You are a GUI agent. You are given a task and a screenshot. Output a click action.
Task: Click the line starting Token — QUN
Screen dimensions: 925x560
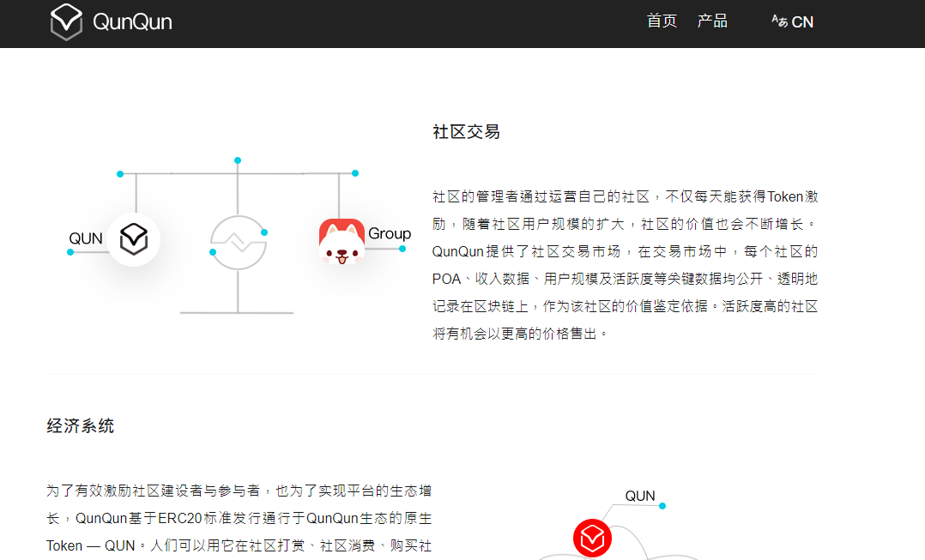coord(239,546)
